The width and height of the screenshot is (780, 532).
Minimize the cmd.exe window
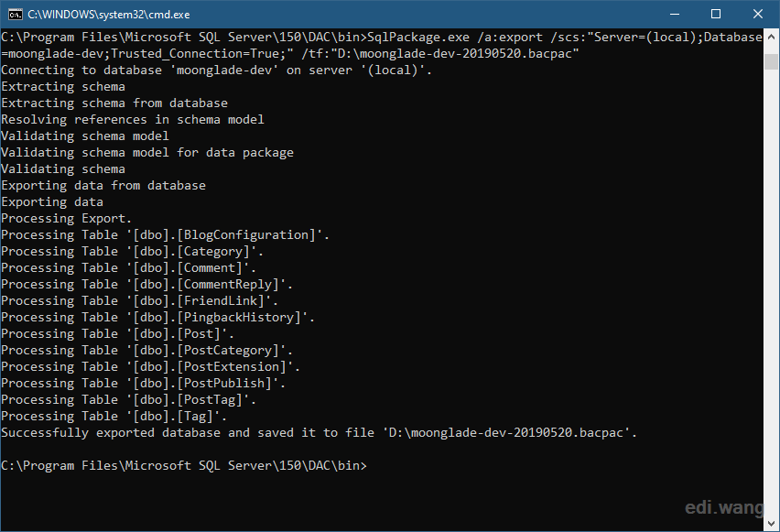click(675, 14)
